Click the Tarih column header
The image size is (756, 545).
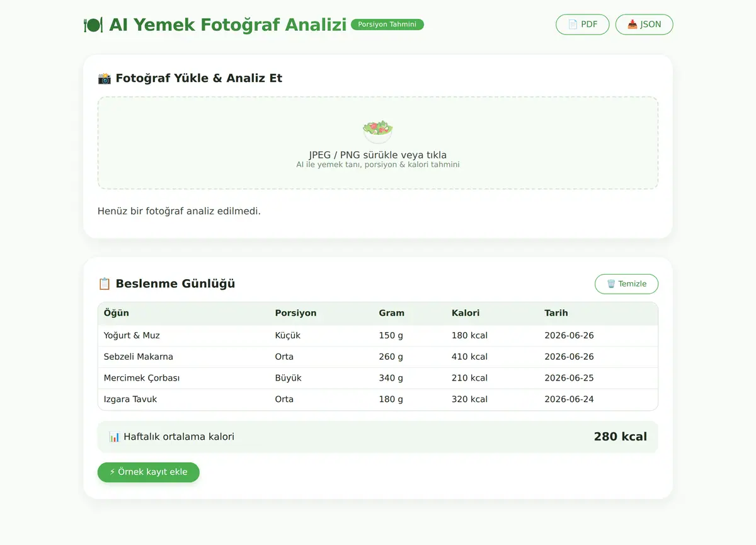point(556,313)
